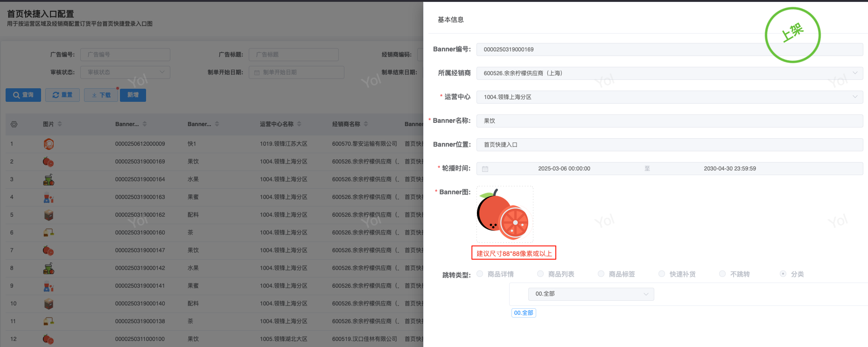This screenshot has width=868, height=347.
Task: Focus the 广告标题 input field
Action: tap(294, 55)
